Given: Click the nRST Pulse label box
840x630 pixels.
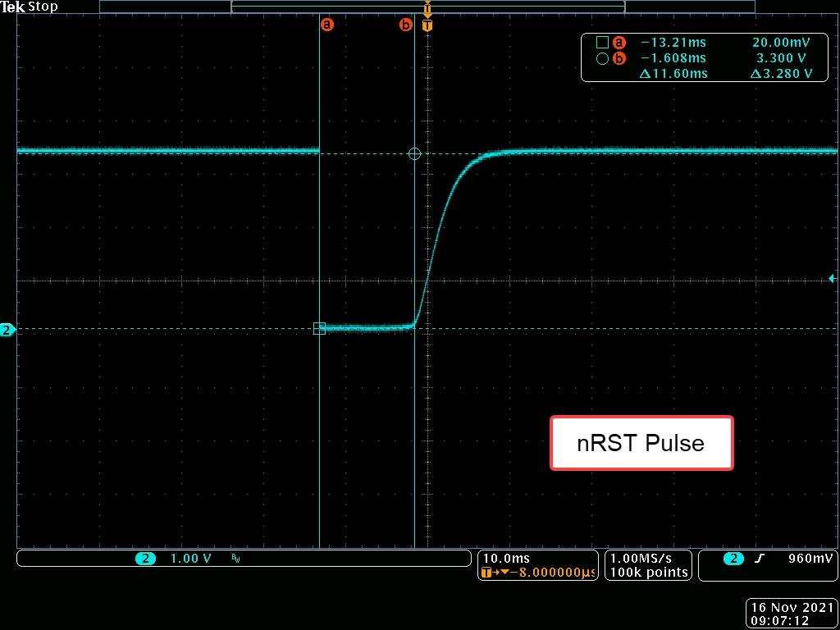Looking at the screenshot, I should (x=641, y=443).
